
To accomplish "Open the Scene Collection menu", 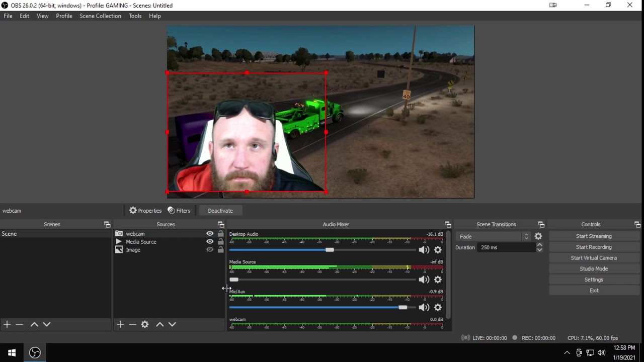I will point(100,16).
